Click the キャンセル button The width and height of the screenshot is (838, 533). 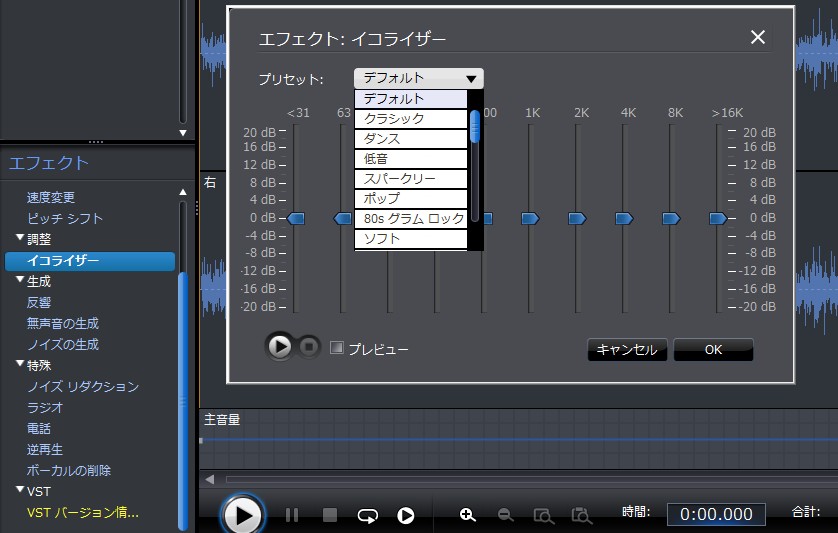click(627, 350)
